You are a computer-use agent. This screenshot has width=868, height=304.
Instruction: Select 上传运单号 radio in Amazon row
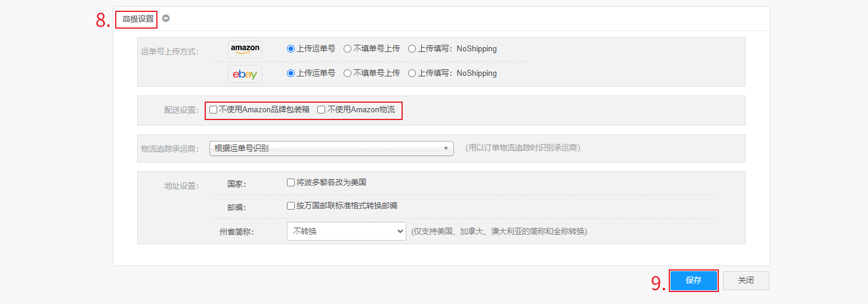291,49
